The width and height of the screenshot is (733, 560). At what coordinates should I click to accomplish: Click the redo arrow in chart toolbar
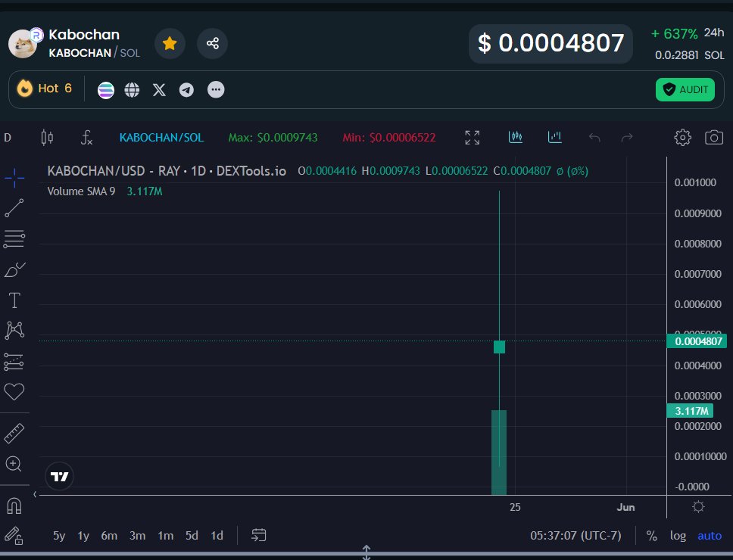(627, 137)
